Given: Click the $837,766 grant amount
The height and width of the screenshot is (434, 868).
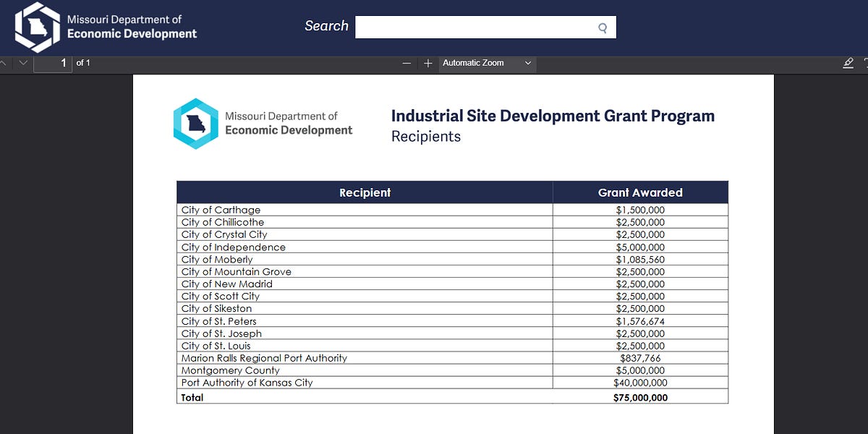Looking at the screenshot, I should point(640,358).
